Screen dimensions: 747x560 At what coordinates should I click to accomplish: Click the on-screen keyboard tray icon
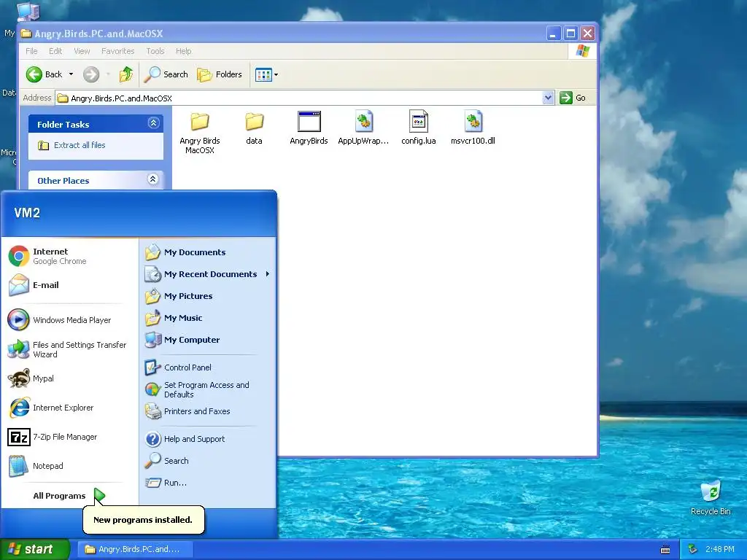tap(665, 550)
